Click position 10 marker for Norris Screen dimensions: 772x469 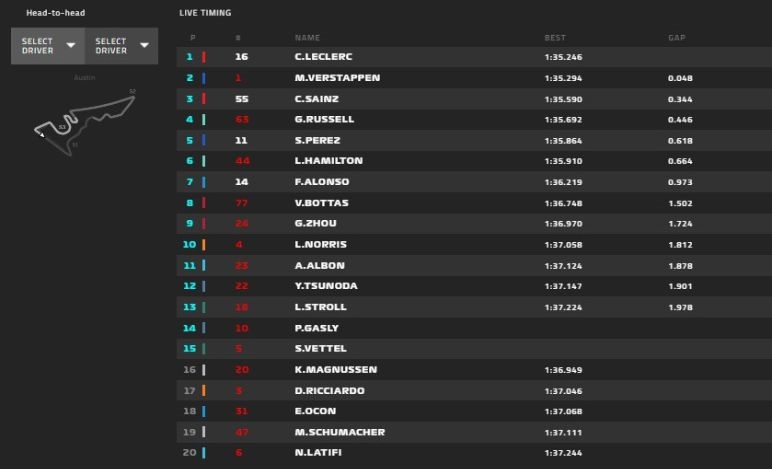pos(190,244)
